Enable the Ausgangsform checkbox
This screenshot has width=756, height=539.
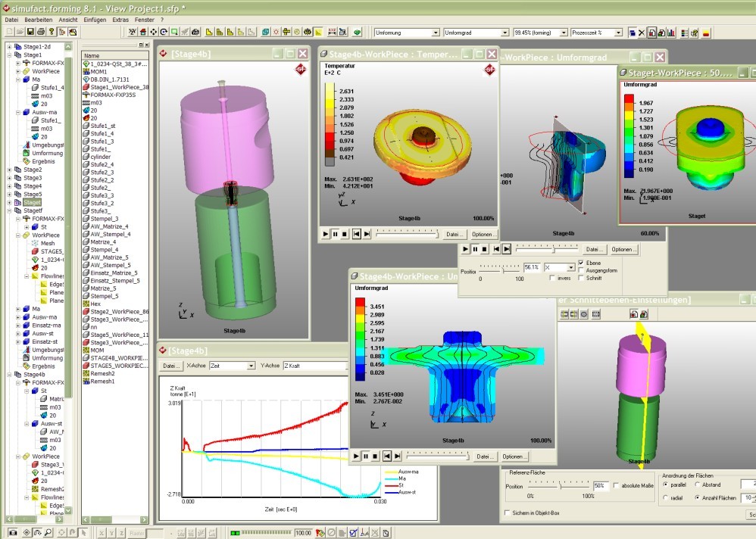(x=580, y=270)
